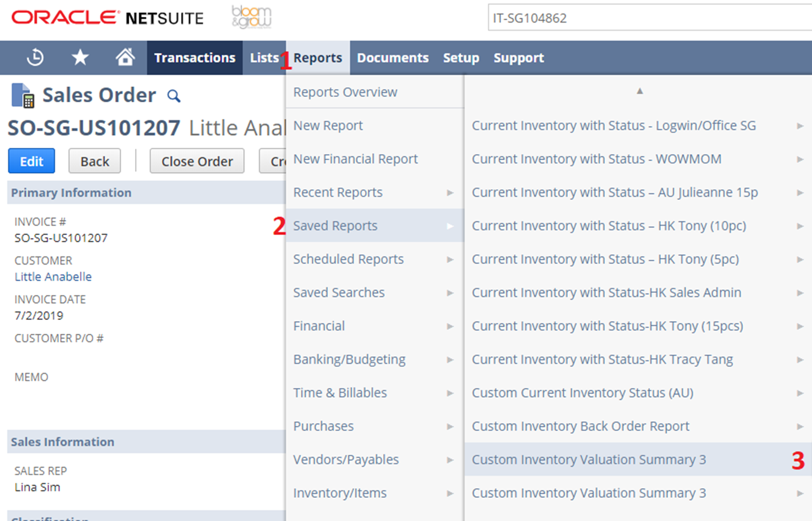Click the Back button

point(95,161)
